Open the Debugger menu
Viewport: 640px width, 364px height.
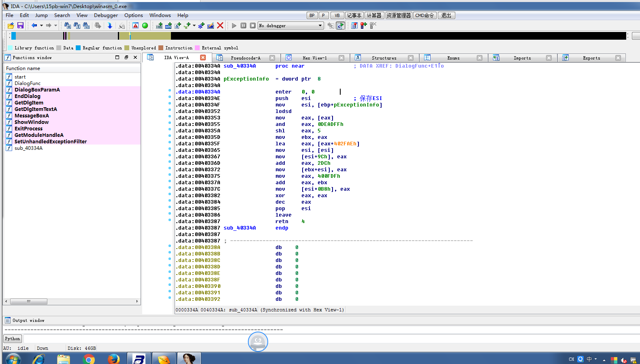[x=106, y=15]
